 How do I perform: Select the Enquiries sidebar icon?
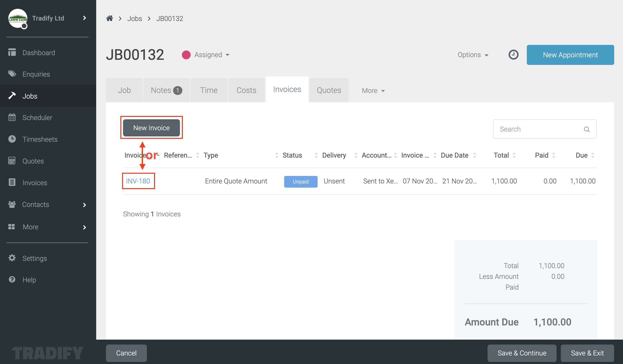(12, 74)
